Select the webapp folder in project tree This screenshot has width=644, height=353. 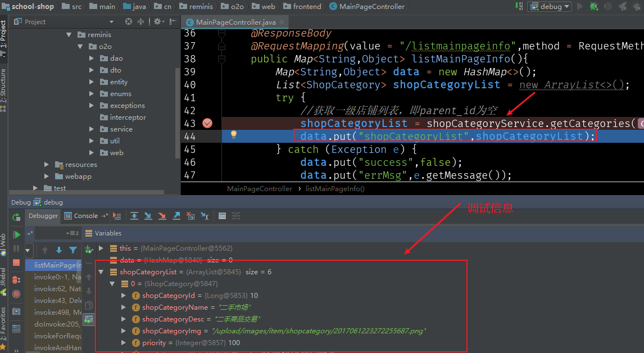pos(74,176)
